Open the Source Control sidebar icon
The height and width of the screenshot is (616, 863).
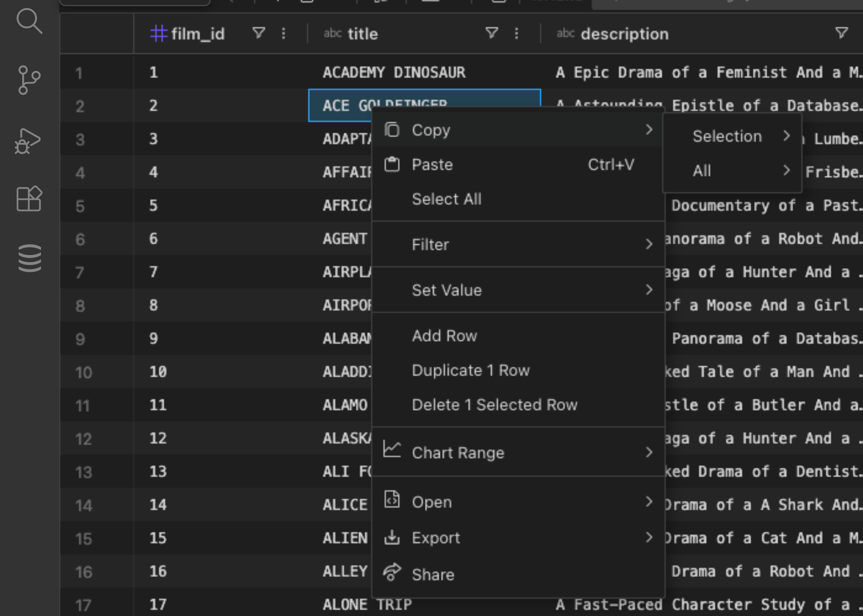tap(29, 80)
